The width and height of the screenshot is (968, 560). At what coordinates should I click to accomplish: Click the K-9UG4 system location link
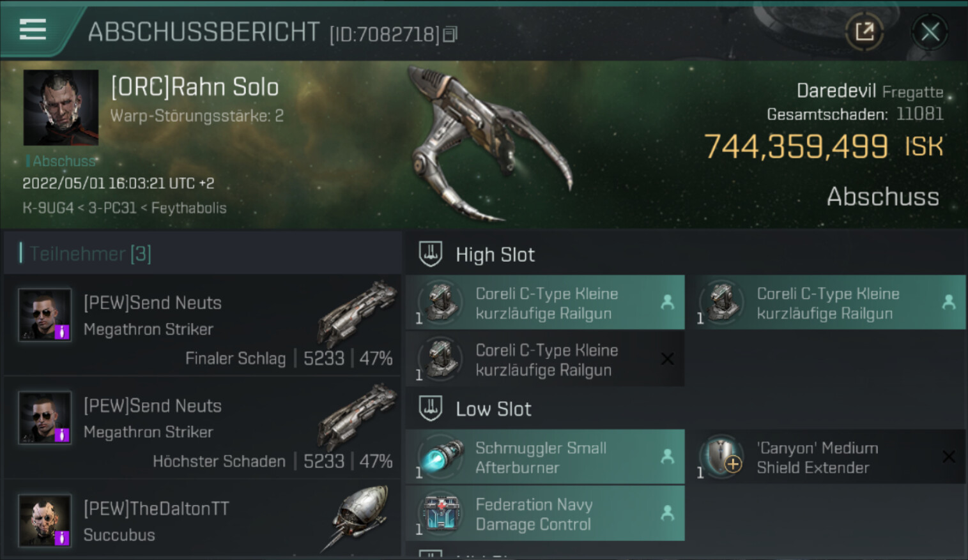(x=48, y=208)
